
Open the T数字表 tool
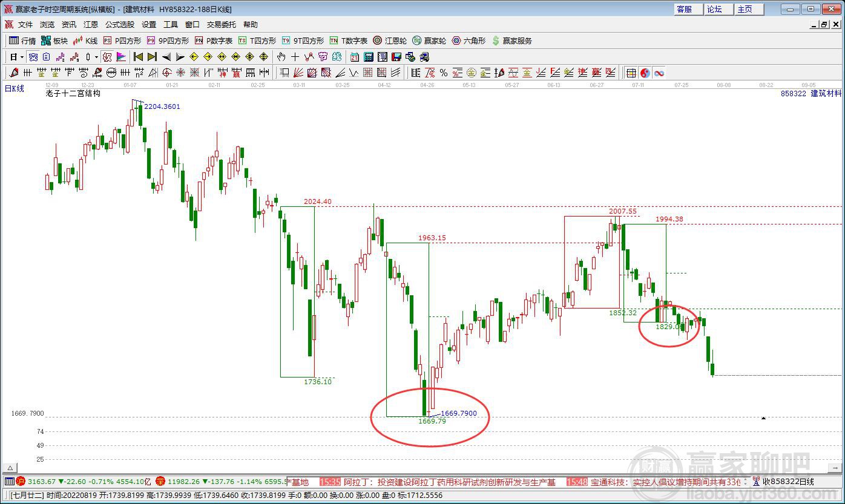click(x=349, y=41)
